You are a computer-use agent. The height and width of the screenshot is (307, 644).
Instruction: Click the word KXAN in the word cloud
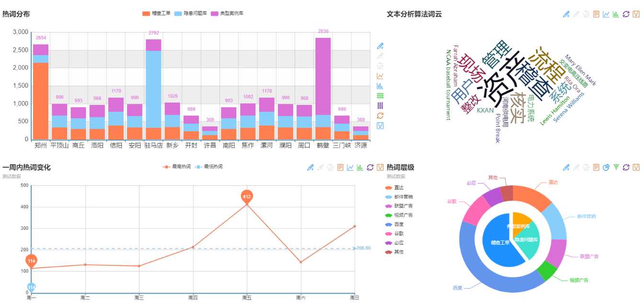[485, 110]
